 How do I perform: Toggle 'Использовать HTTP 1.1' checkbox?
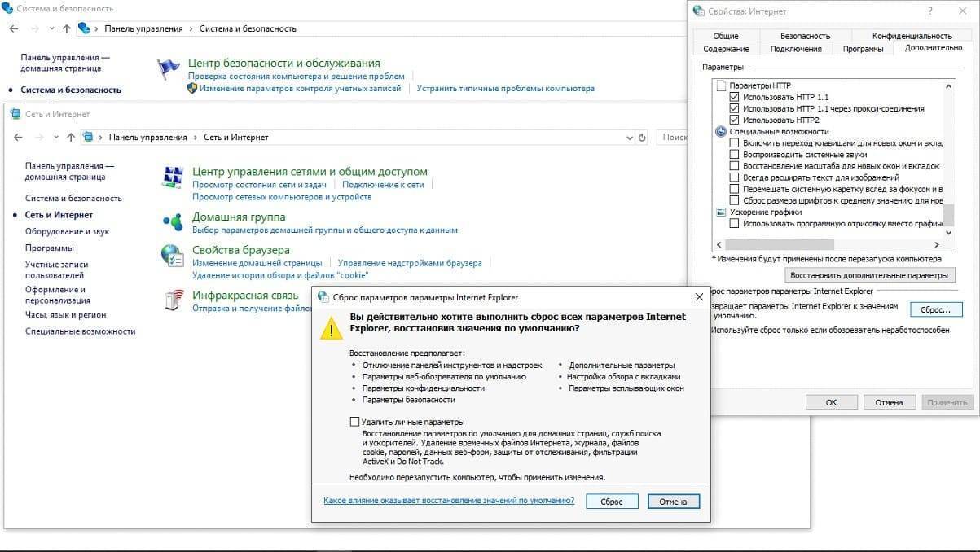(734, 97)
